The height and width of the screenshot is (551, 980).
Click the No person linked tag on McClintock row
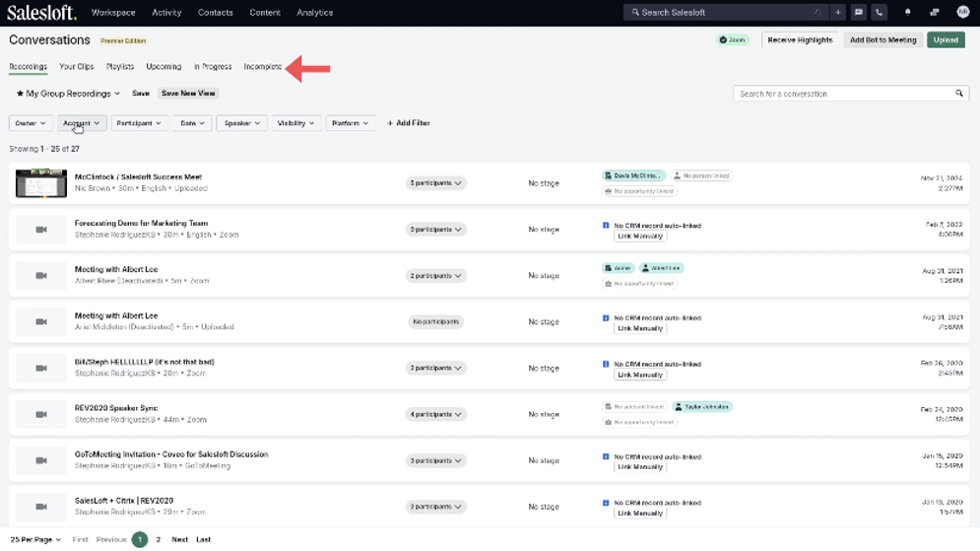[701, 175]
